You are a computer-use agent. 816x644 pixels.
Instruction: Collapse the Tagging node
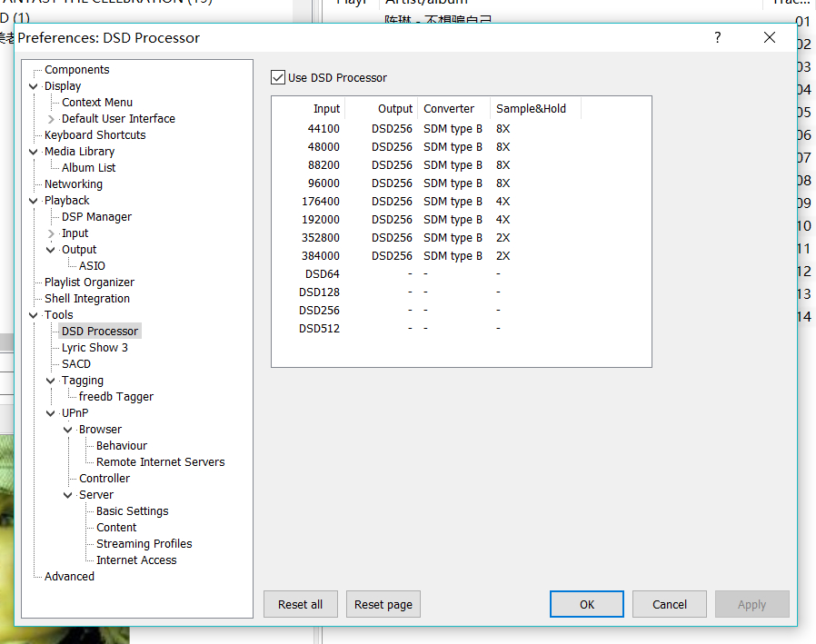[x=51, y=381]
